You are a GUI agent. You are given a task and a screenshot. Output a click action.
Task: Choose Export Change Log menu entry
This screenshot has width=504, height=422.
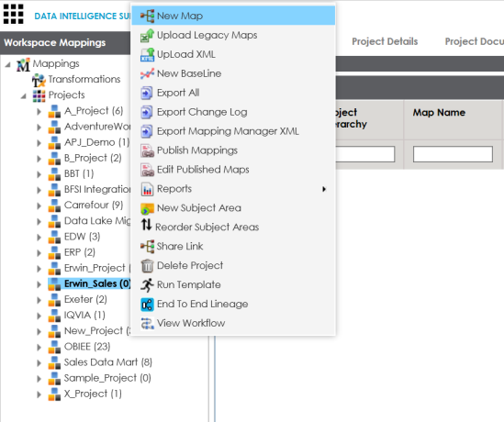[x=233, y=112]
